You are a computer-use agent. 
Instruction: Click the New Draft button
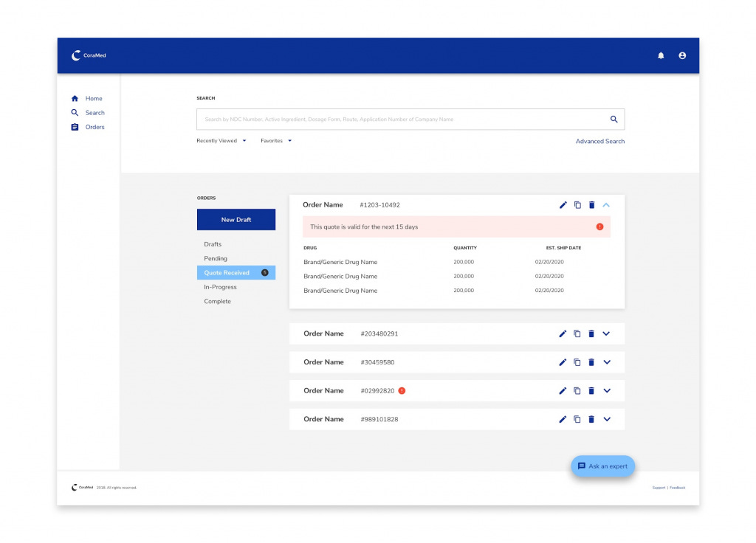236,220
